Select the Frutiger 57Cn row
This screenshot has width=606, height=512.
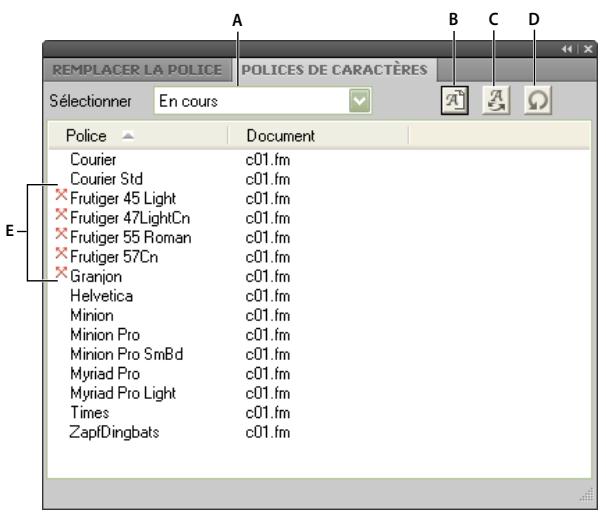click(x=319, y=257)
